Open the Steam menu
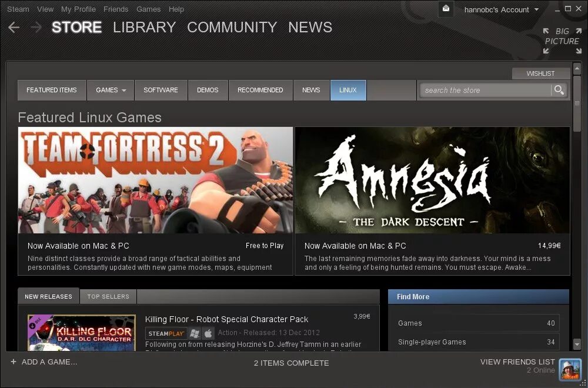588x388 pixels. coord(18,9)
